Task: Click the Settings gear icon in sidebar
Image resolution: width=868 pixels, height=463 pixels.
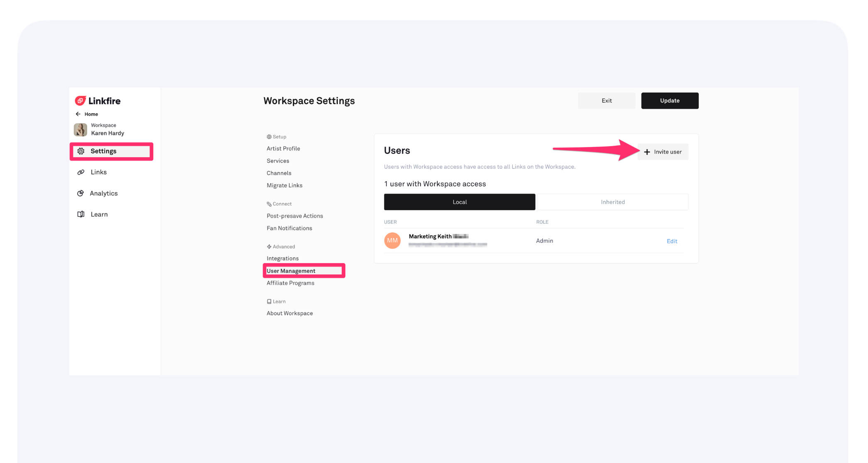Action: pos(81,151)
